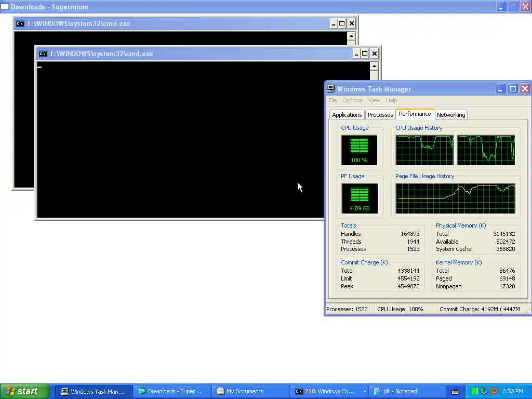Close the Supermium Downloads window

tap(526, 6)
